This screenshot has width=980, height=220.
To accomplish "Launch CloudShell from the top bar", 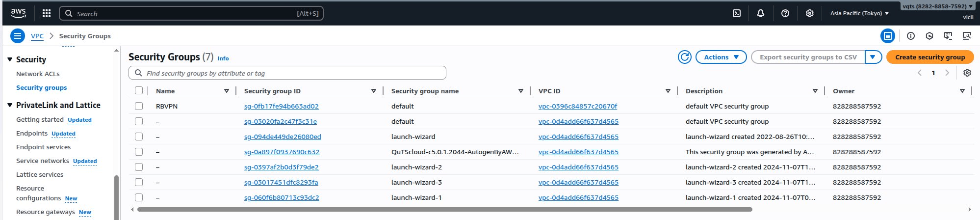I will [736, 13].
